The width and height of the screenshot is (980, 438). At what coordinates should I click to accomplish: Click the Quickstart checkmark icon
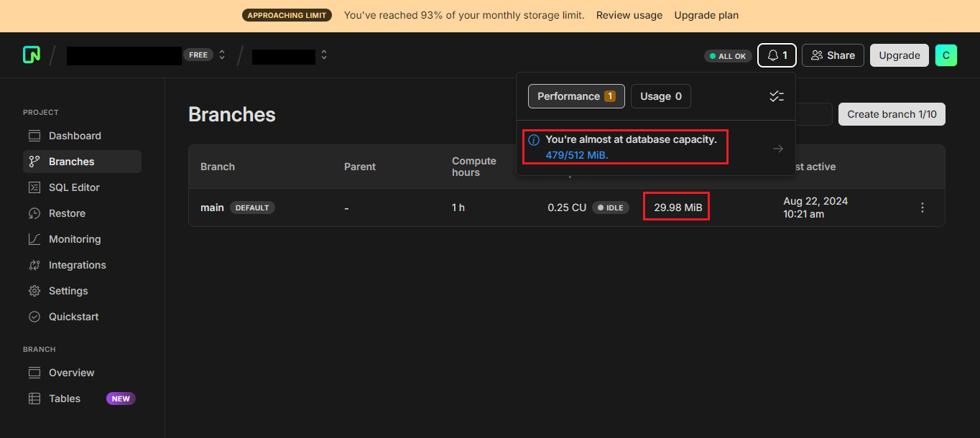[x=34, y=317]
